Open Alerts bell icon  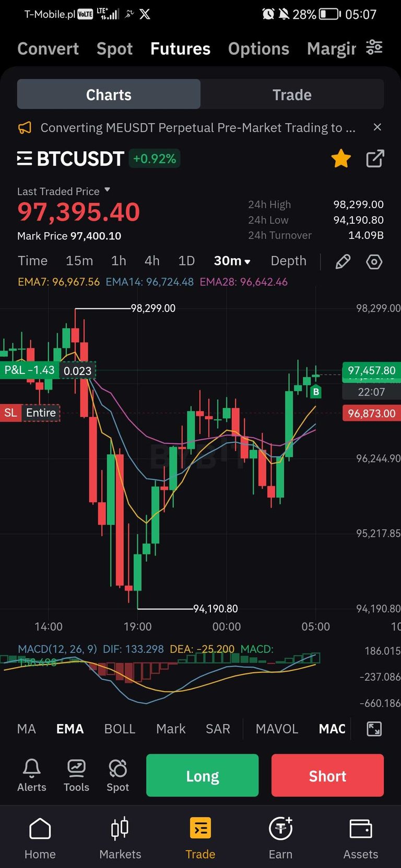click(32, 775)
